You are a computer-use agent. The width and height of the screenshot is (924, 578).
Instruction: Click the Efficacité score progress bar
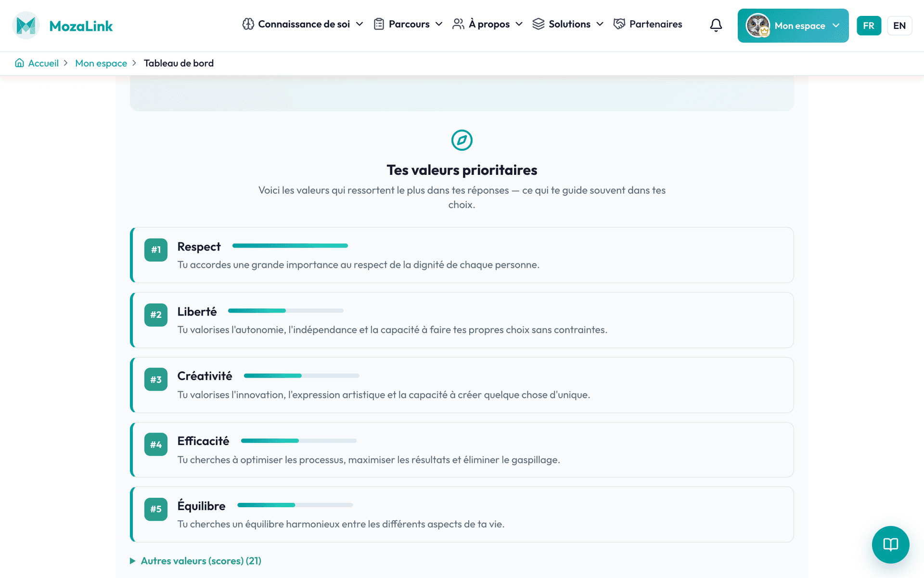pyautogui.click(x=299, y=441)
